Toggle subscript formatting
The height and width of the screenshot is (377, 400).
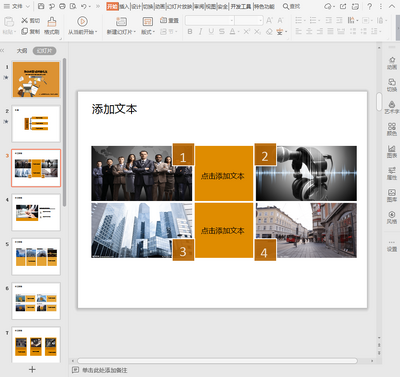(257, 32)
